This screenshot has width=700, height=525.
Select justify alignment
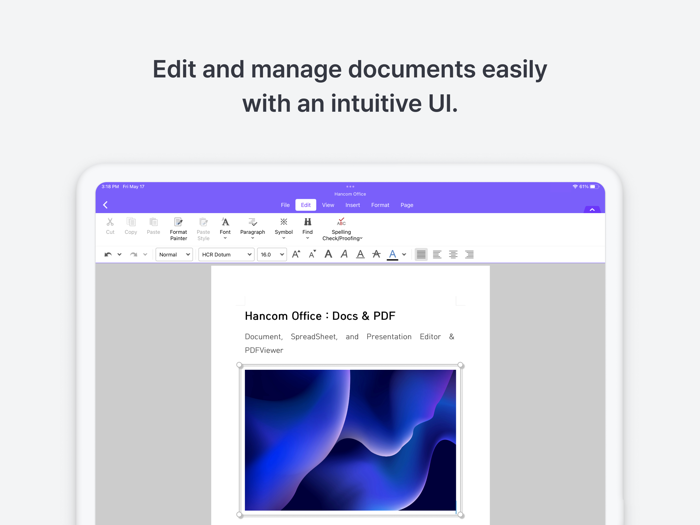[x=421, y=254]
